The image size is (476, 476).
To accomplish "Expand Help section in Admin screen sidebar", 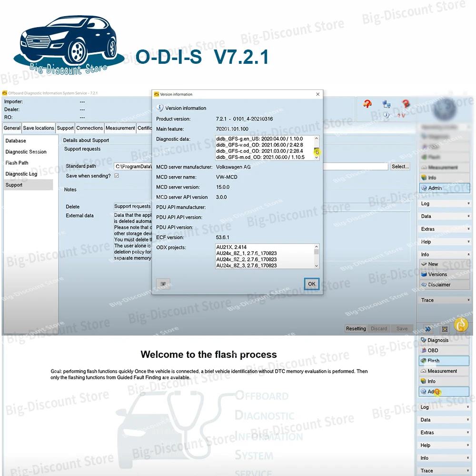I will [445, 242].
